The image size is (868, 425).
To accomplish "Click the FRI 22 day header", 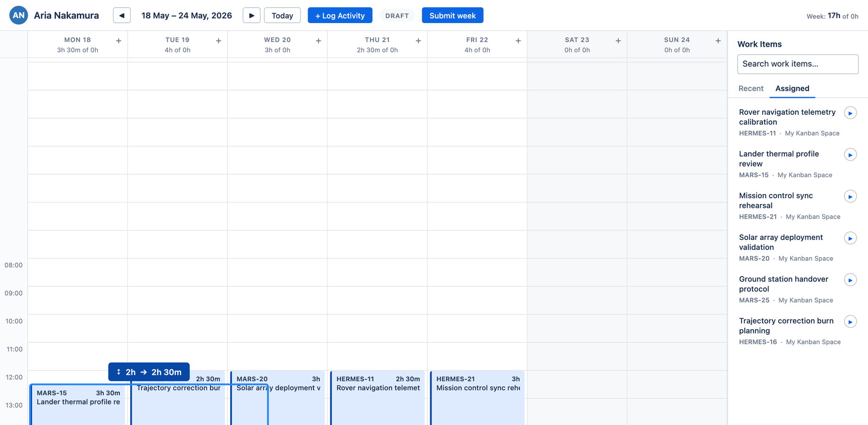I will pyautogui.click(x=477, y=45).
